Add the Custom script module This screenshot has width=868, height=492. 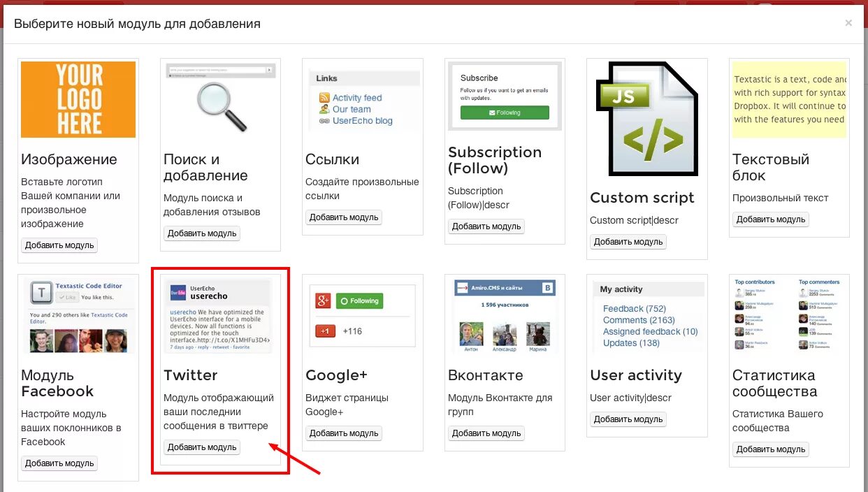[x=628, y=242]
